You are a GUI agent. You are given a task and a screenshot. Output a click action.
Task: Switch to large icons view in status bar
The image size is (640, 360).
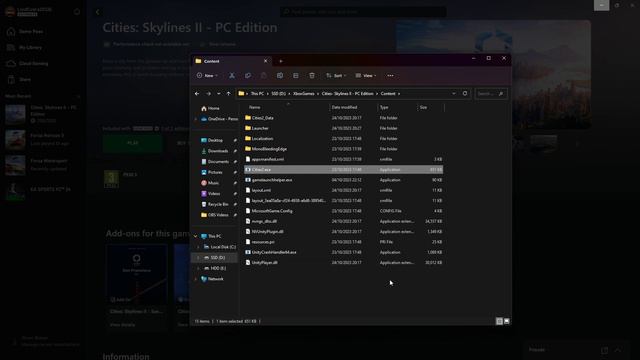click(507, 321)
